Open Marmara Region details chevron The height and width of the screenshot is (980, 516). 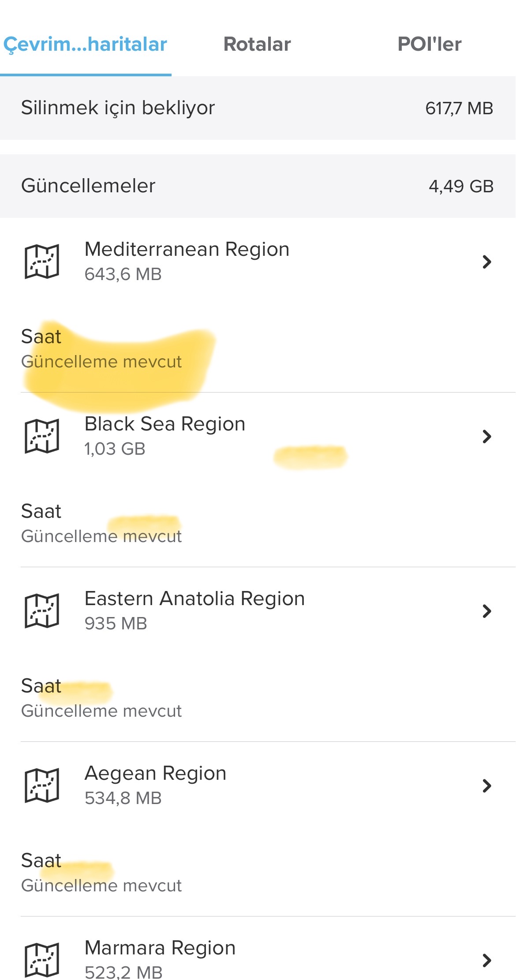tap(486, 960)
